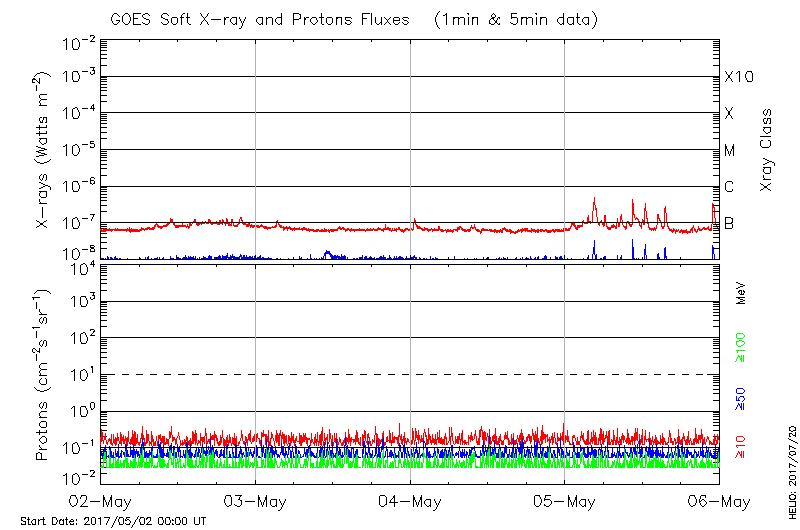Image resolution: width=800 pixels, height=530 pixels.
Task: Select the M flare class label
Action: click(x=730, y=151)
